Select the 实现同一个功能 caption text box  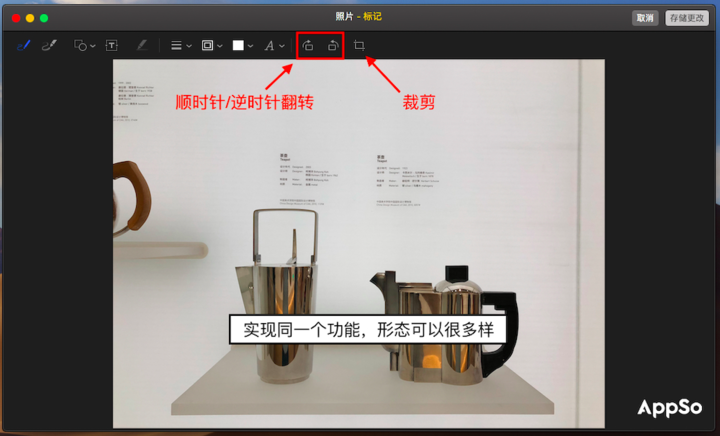pyautogui.click(x=367, y=330)
